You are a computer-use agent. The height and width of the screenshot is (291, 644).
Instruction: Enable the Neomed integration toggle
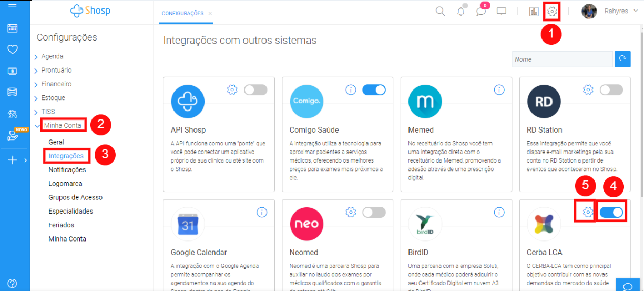point(374,212)
